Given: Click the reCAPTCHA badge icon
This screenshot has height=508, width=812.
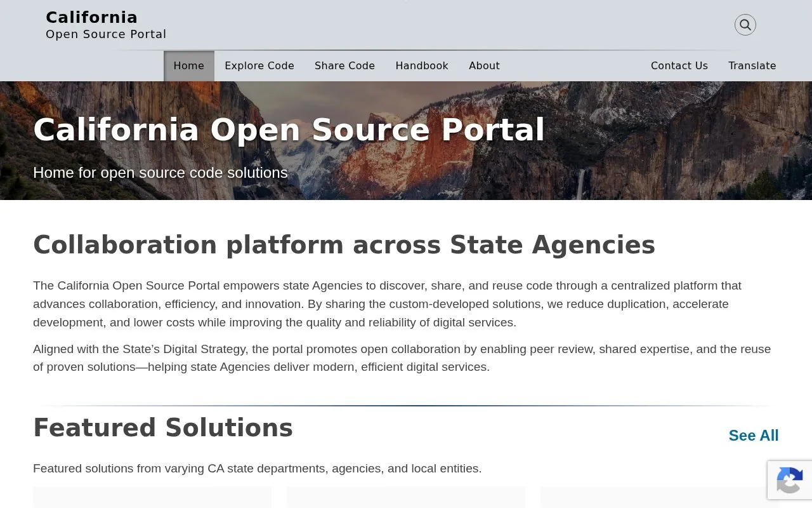Looking at the screenshot, I should tap(790, 480).
